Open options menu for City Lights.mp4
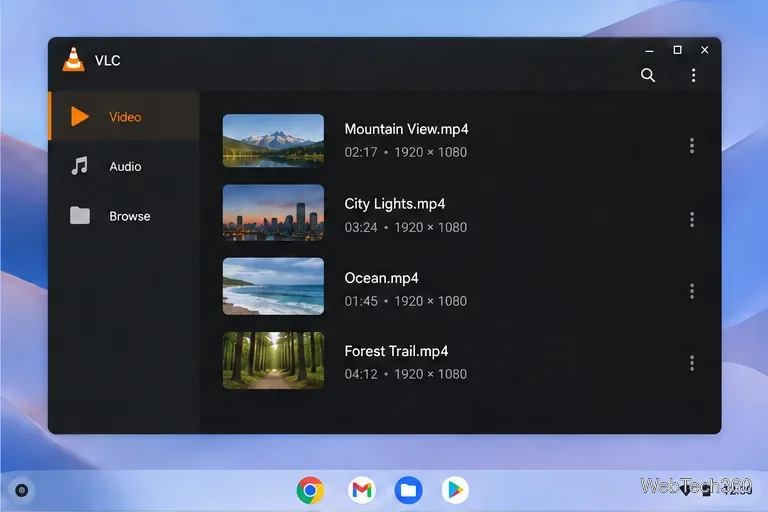The image size is (768, 512). click(x=692, y=219)
